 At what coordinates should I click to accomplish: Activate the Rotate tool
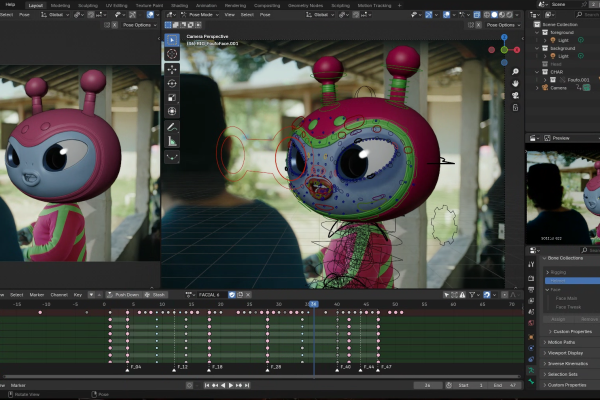point(172,83)
